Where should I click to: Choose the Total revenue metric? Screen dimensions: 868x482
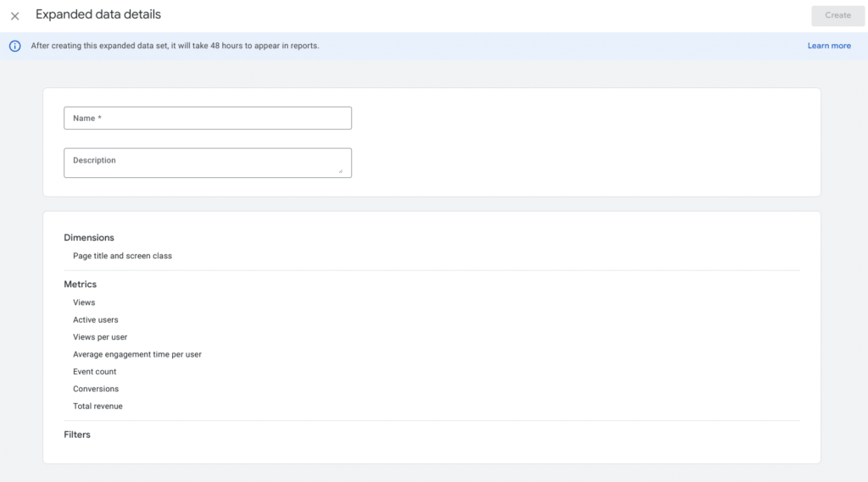(x=97, y=407)
